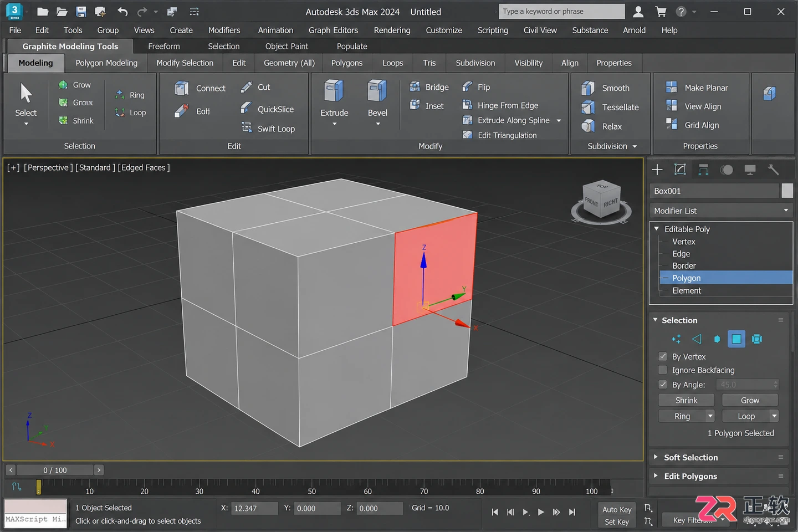Screen dimensions: 798x532
Task: Collapse the Selection rollout
Action: coord(656,320)
